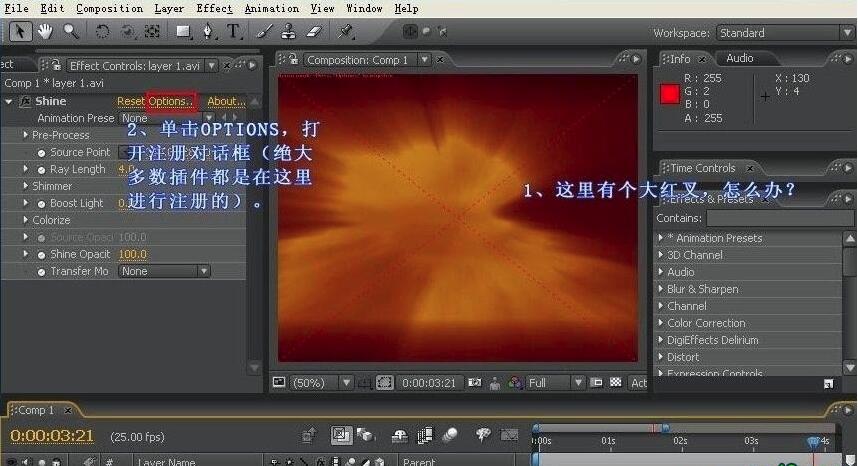Viewport: 858px width, 466px height.
Task: Select the Rectangular Mask tool
Action: point(183,31)
